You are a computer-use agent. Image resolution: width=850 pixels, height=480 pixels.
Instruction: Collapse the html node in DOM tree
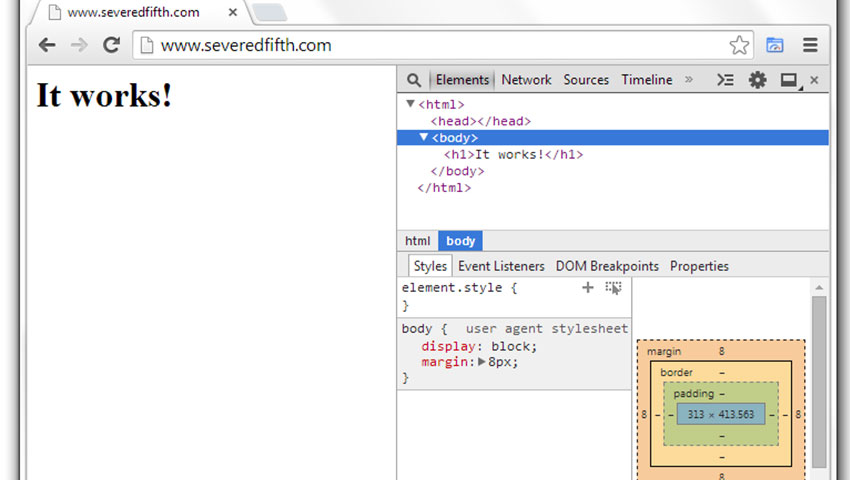(410, 104)
